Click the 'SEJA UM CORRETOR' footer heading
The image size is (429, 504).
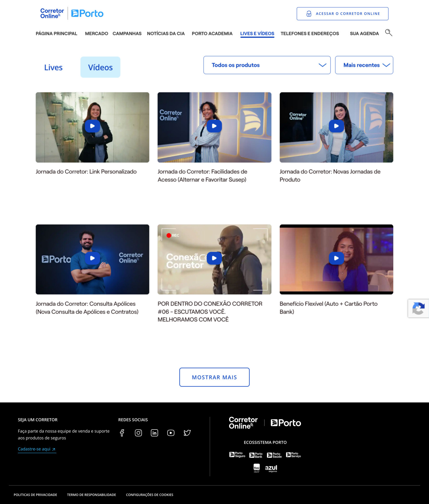(38, 420)
